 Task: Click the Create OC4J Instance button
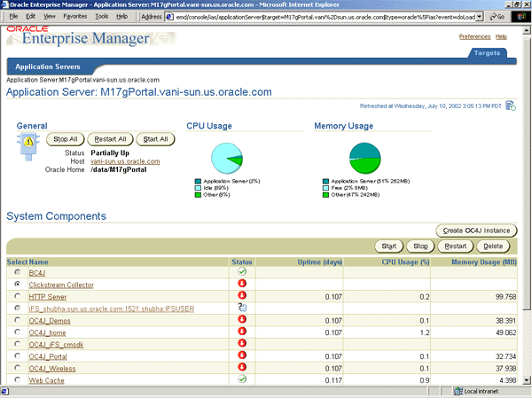pyautogui.click(x=476, y=230)
